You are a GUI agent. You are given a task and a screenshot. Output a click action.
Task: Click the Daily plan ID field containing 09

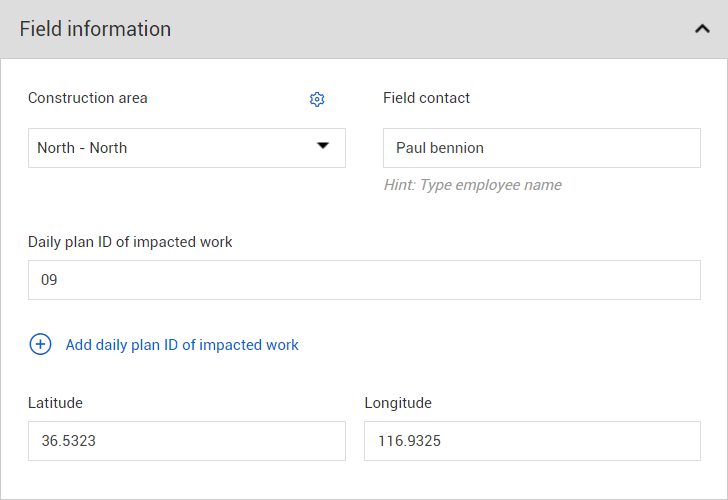click(364, 280)
